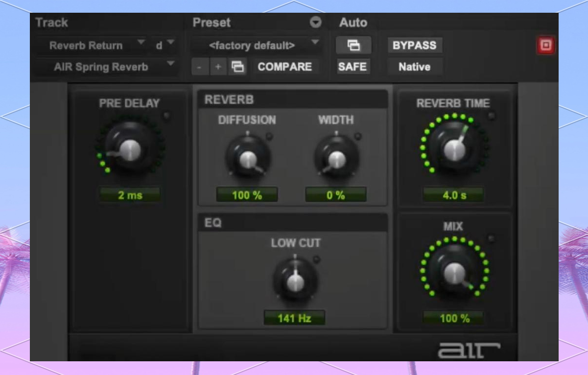Click the Mix knob
Viewport: 588px width, 375px height.
tap(454, 272)
